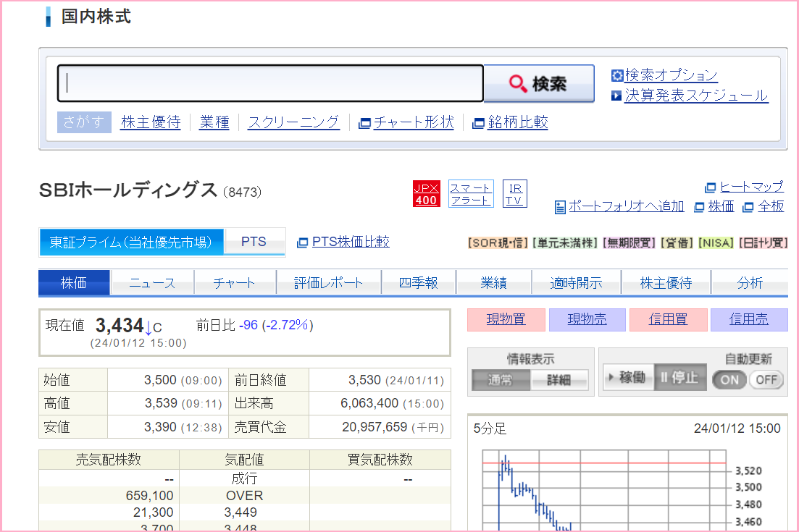Open the 決算発表スケジュール link
The height and width of the screenshot is (532, 799).
696,96
